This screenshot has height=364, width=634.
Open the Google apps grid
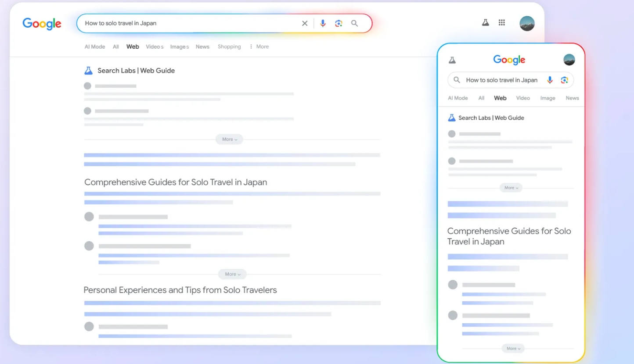tap(501, 23)
